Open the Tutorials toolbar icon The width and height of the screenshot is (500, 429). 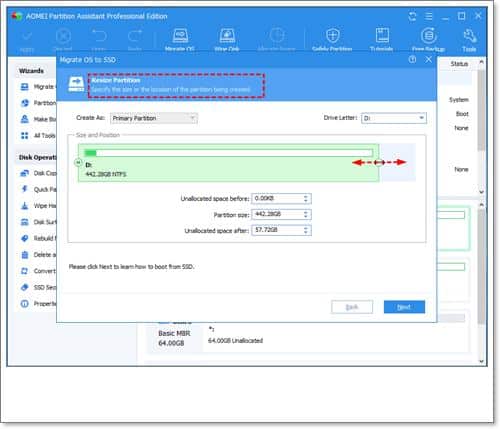(x=382, y=35)
